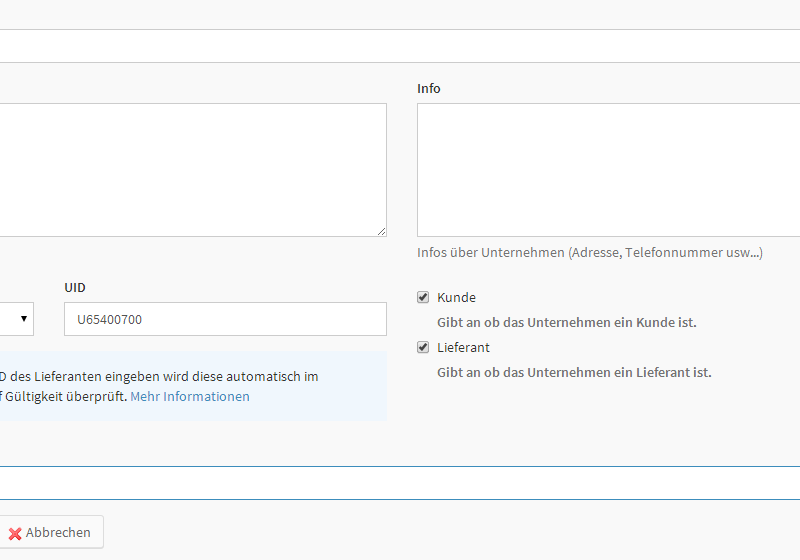
Task: Click the 'Infos über Unternehmen' help text
Action: coord(590,253)
